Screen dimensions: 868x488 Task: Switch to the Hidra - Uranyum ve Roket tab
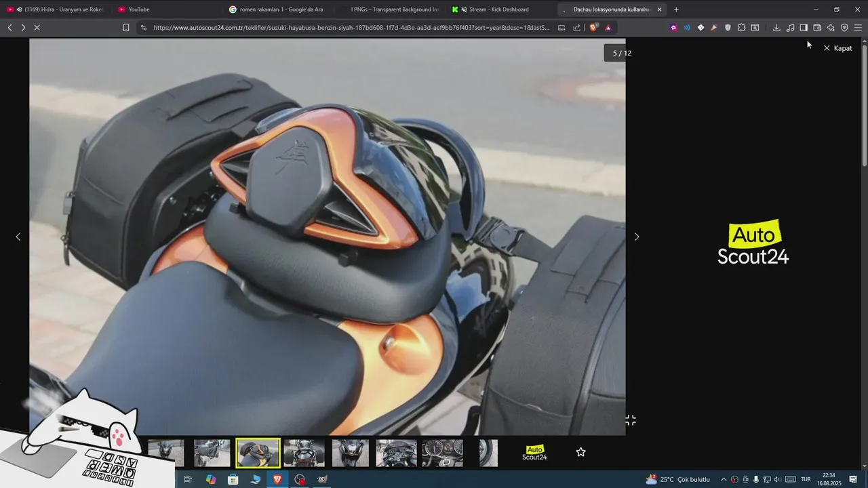[56, 9]
